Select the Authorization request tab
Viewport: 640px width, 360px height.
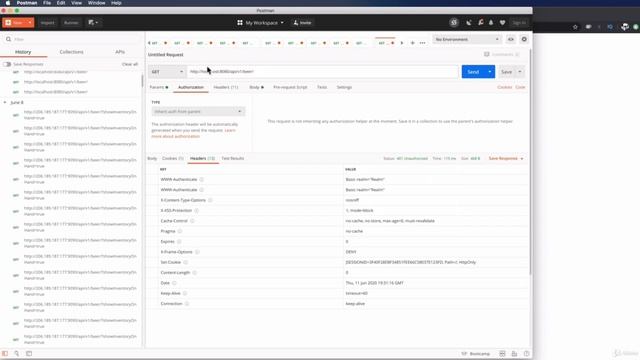point(191,87)
